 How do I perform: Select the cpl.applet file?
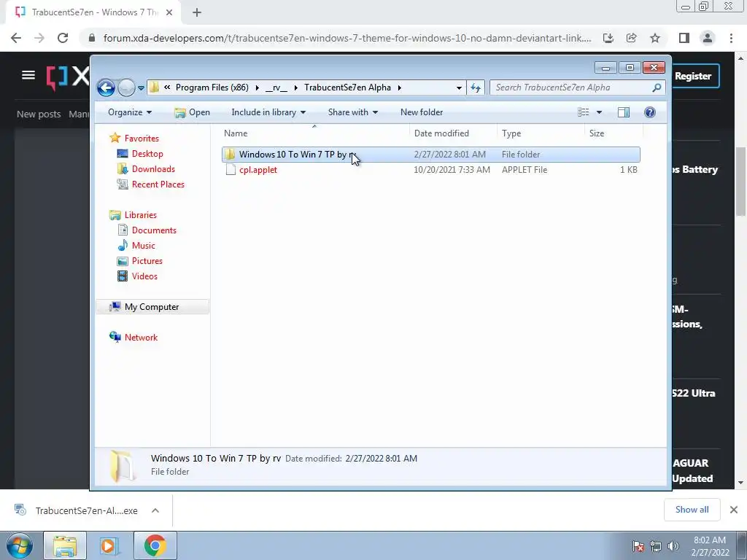click(x=430, y=170)
